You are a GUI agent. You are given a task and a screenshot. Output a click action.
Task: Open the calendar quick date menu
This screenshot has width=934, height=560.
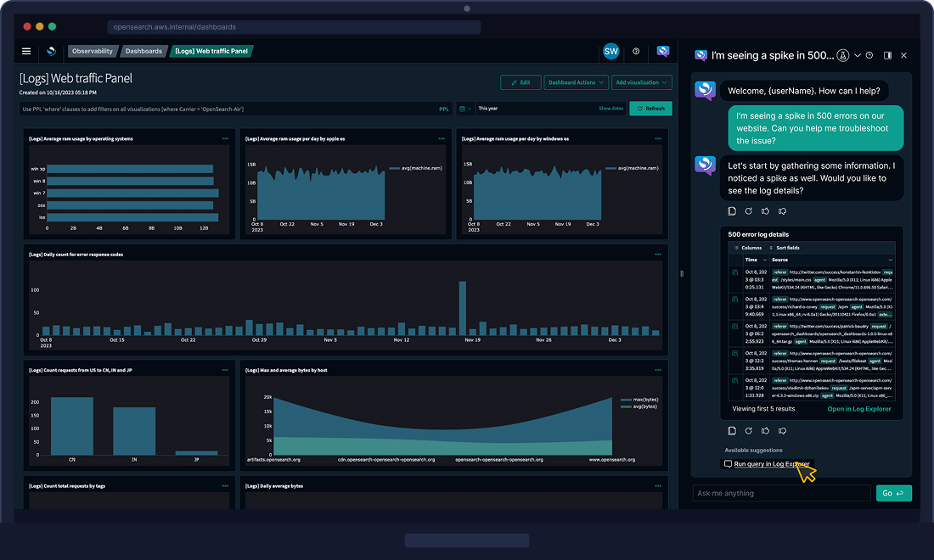[x=464, y=109]
